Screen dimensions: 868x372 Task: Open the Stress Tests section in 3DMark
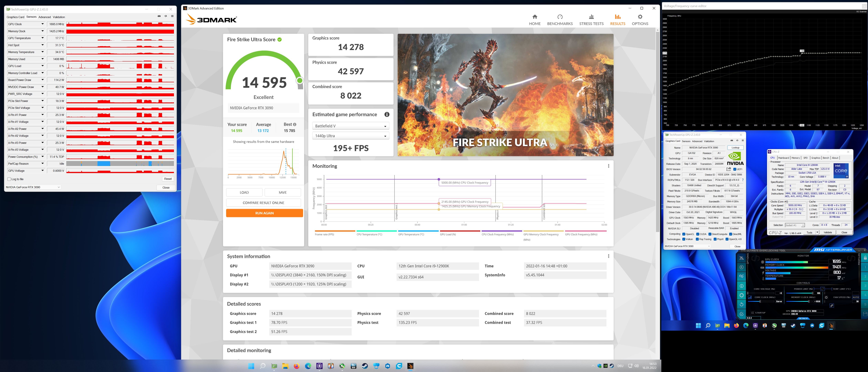point(591,20)
